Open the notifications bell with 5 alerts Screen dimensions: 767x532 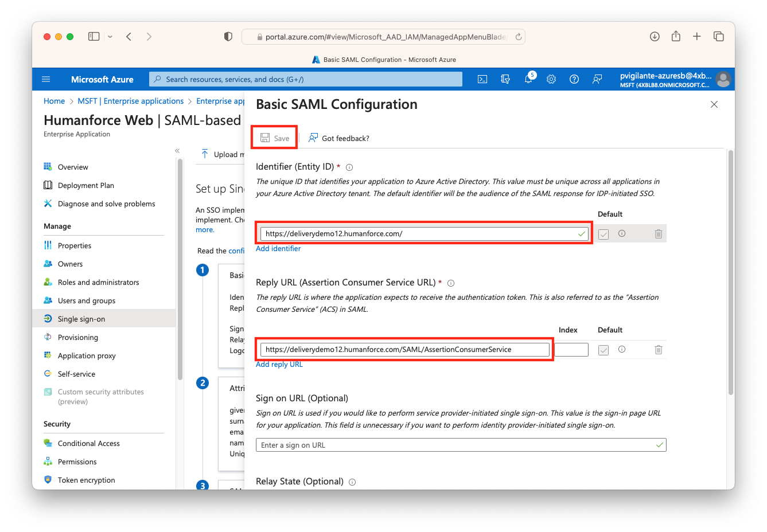click(528, 79)
